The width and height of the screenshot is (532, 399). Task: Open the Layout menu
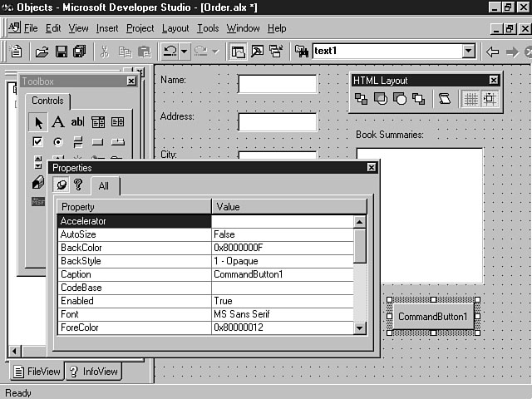pyautogui.click(x=175, y=28)
